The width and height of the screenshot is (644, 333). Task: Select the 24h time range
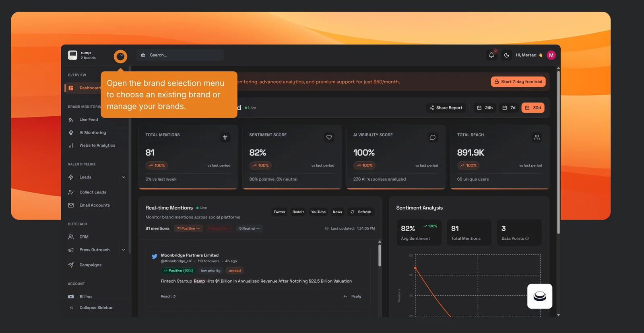click(485, 108)
